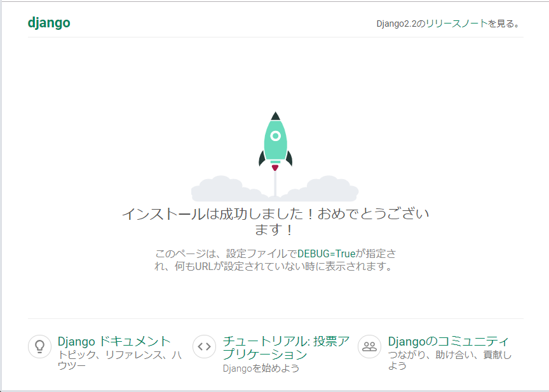The image size is (549, 392).
Task: Click the rocket illustration
Action: click(x=275, y=156)
